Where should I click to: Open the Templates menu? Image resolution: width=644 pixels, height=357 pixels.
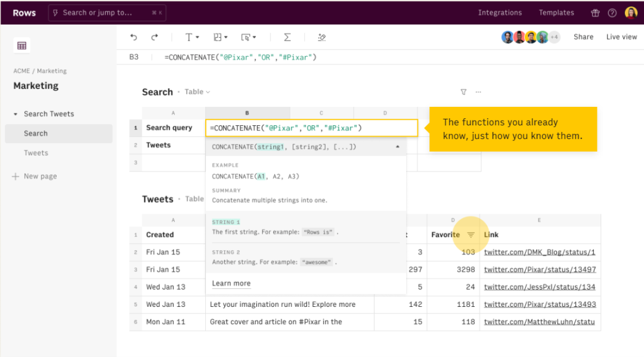556,13
